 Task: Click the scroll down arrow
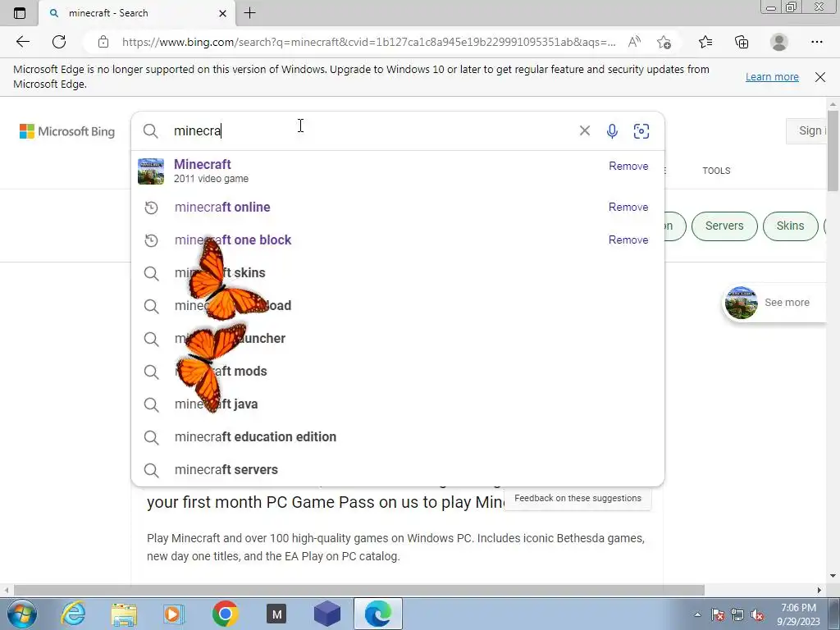click(833, 576)
